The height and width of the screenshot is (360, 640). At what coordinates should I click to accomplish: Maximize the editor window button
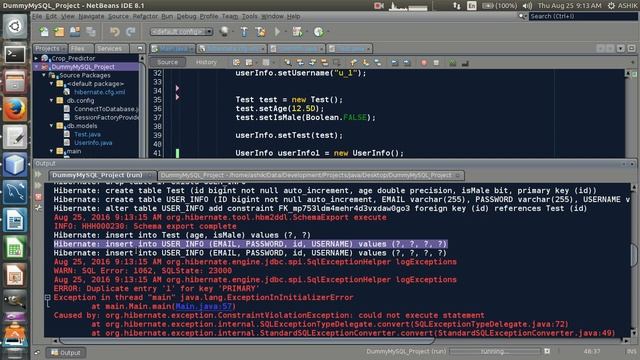[631, 48]
